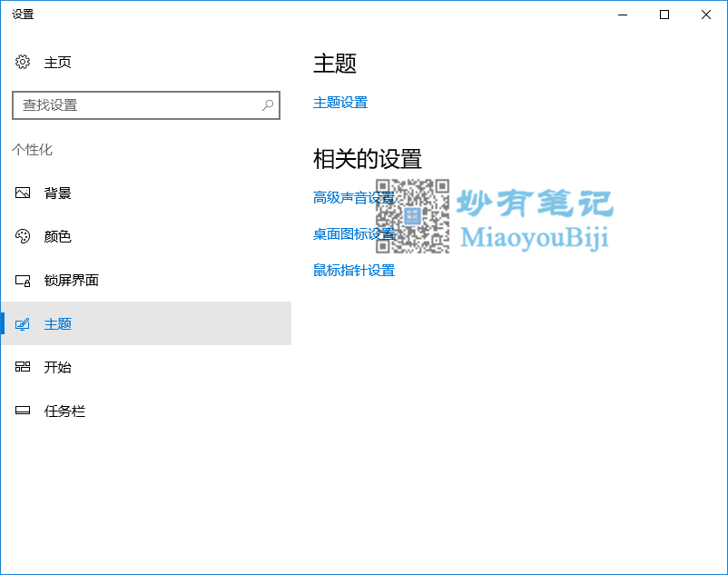The height and width of the screenshot is (575, 728).
Task: Open the 主题设置 link
Action: [340, 103]
